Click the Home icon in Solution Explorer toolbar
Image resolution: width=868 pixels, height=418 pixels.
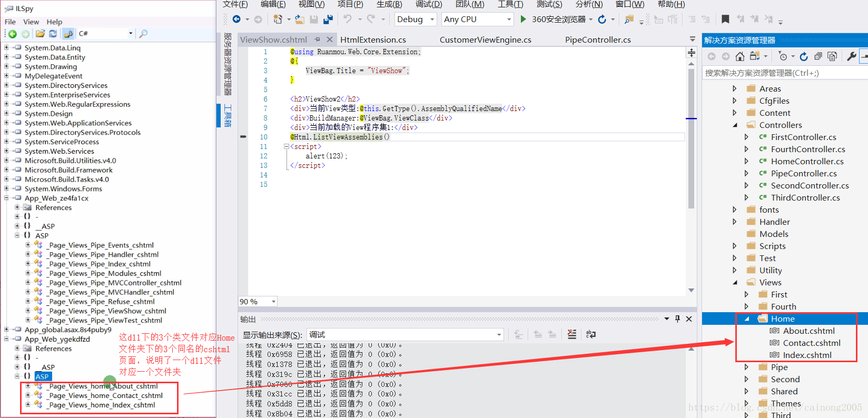(x=740, y=56)
